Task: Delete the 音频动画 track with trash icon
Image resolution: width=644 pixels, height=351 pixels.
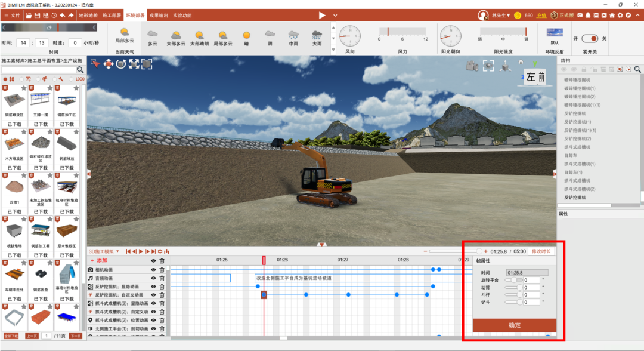Action: tap(162, 278)
